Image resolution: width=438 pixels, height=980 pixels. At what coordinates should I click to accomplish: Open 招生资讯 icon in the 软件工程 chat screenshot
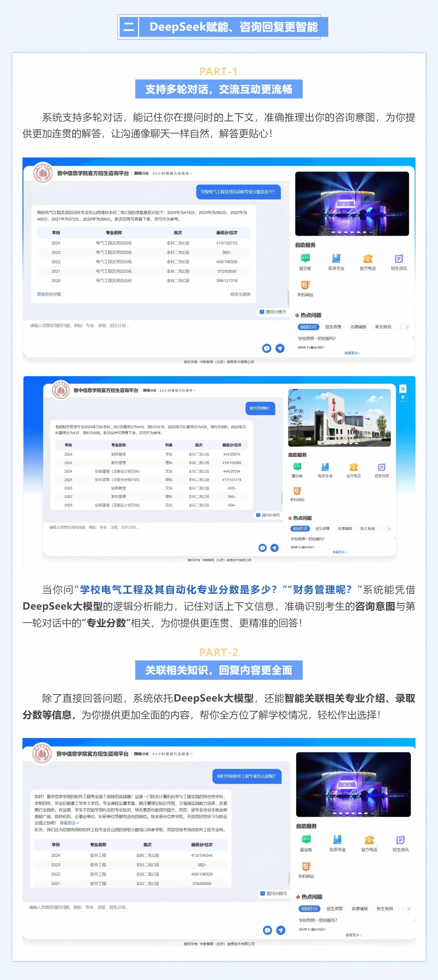click(400, 840)
